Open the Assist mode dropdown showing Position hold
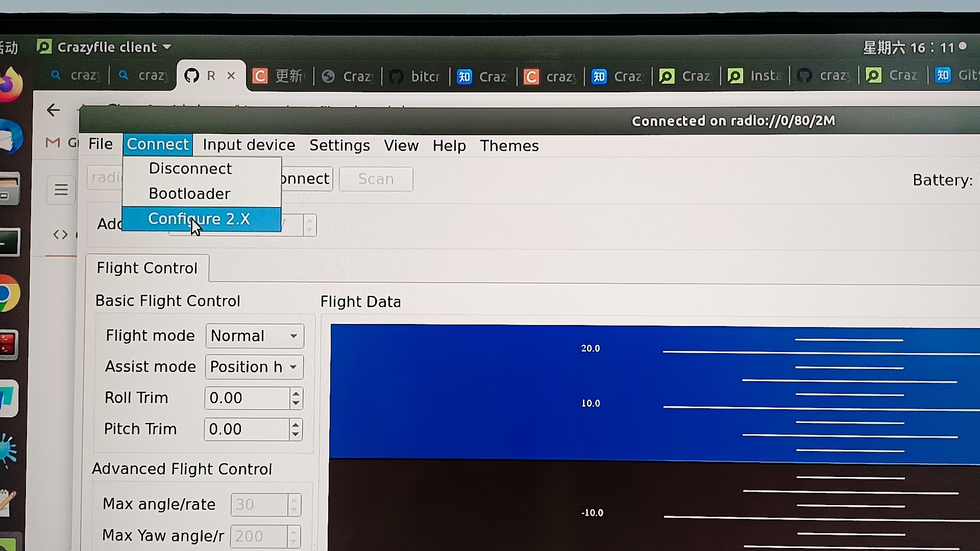The height and width of the screenshot is (551, 980). point(254,367)
